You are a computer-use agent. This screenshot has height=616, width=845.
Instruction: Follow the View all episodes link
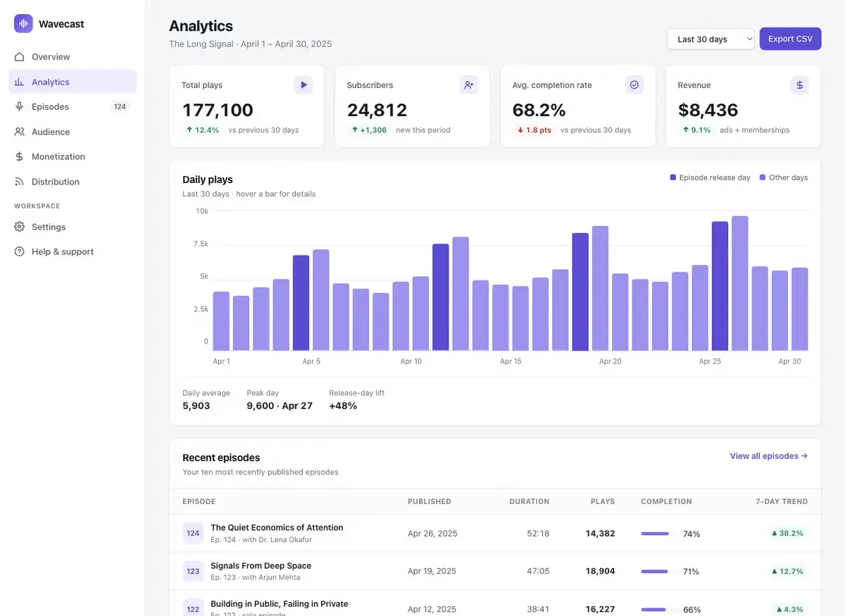click(x=768, y=455)
